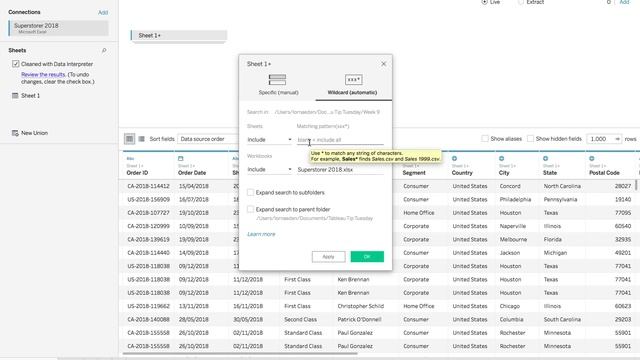The width and height of the screenshot is (640, 360).
Task: Enable Expand search to subfolders
Action: coord(250,192)
